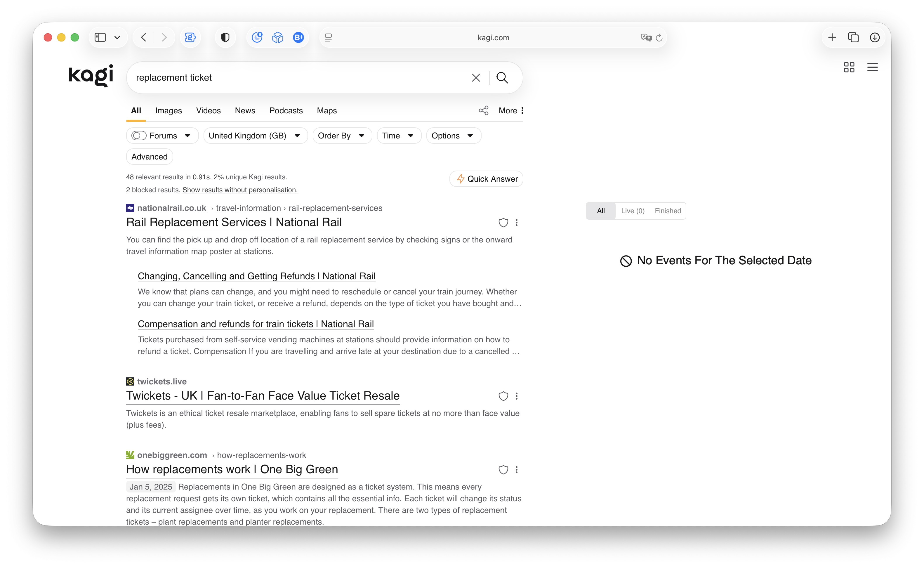The width and height of the screenshot is (924, 569).
Task: Click the translate page icon
Action: pyautogui.click(x=646, y=37)
